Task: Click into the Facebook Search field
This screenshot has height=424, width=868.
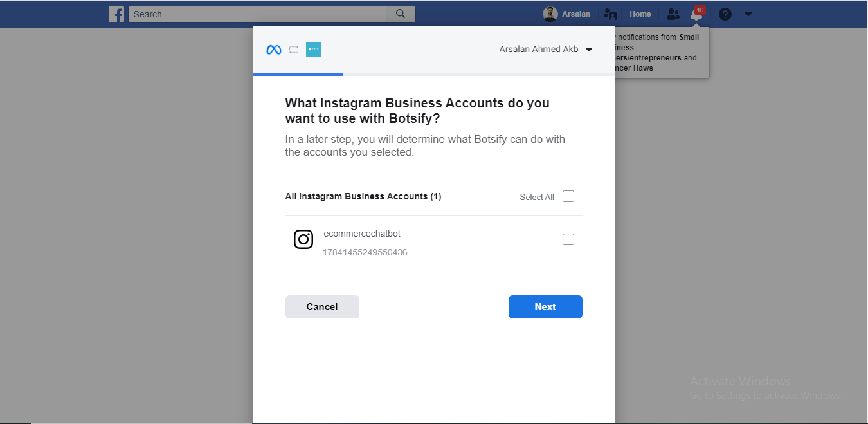Action: click(257, 14)
